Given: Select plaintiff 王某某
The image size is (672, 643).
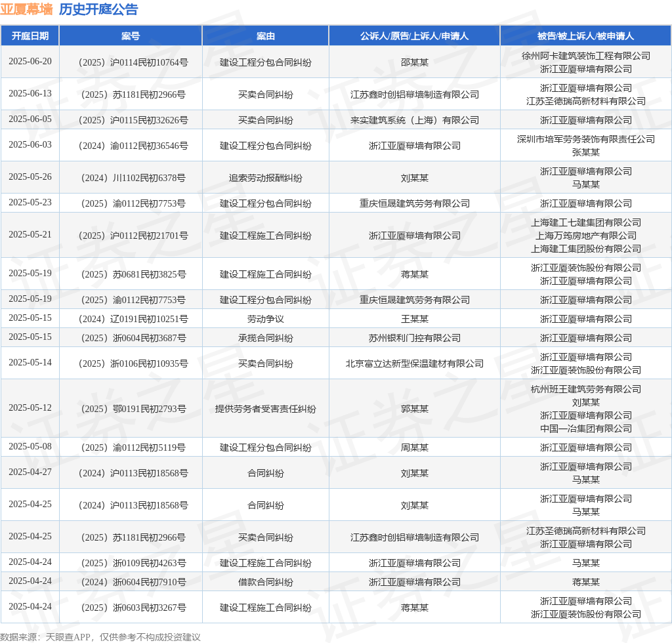Looking at the screenshot, I should point(415,319).
